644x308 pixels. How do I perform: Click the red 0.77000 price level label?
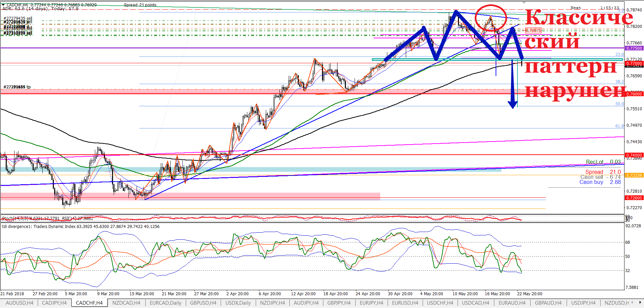coord(634,64)
